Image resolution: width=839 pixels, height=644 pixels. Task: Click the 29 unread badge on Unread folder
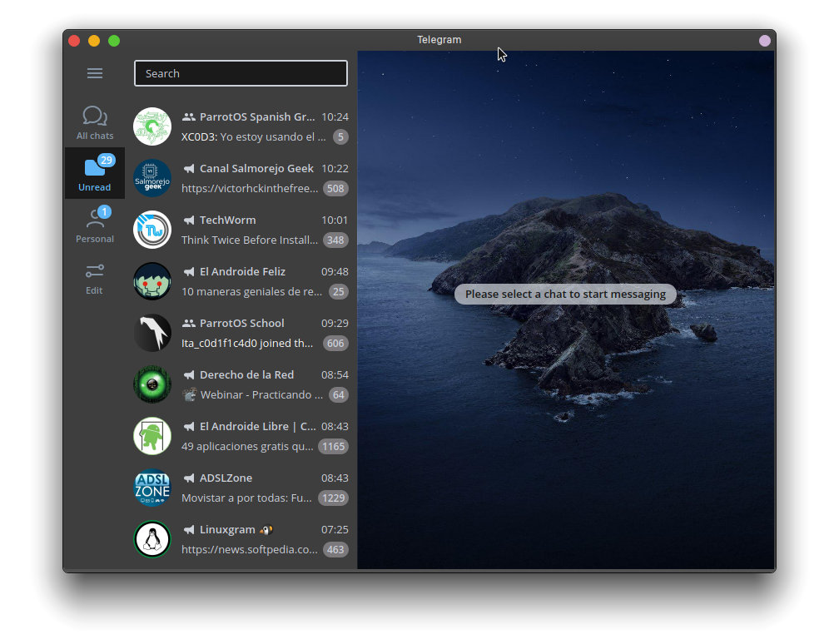(107, 160)
